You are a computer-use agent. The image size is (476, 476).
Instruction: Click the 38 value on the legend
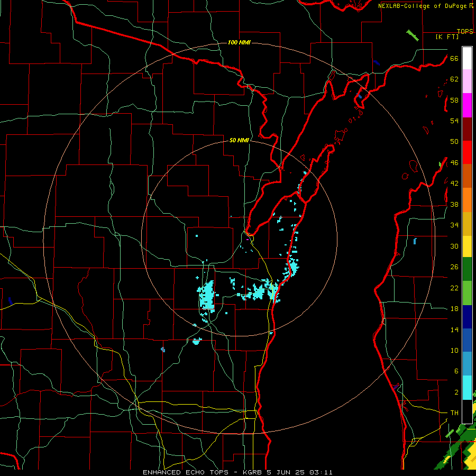click(454, 204)
